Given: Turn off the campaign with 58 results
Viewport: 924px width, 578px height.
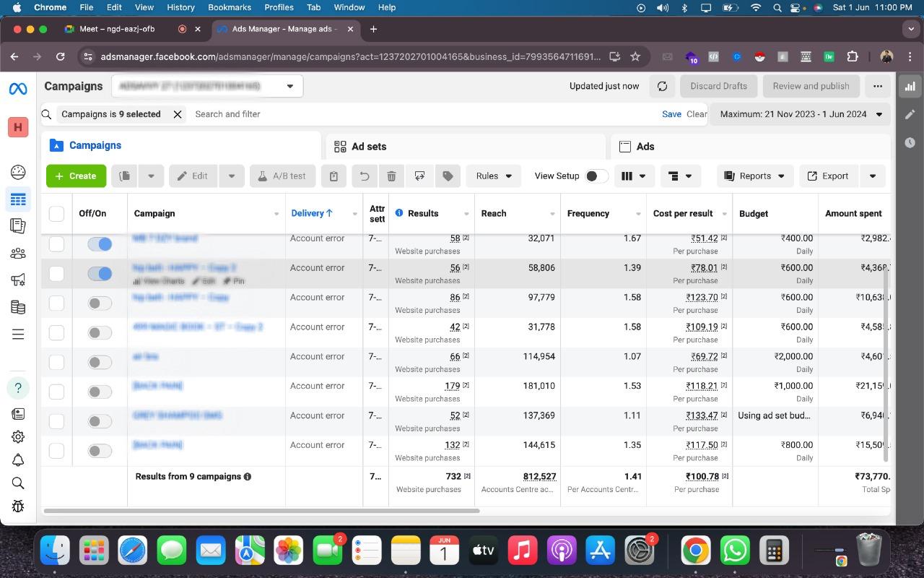Looking at the screenshot, I should click(x=100, y=244).
